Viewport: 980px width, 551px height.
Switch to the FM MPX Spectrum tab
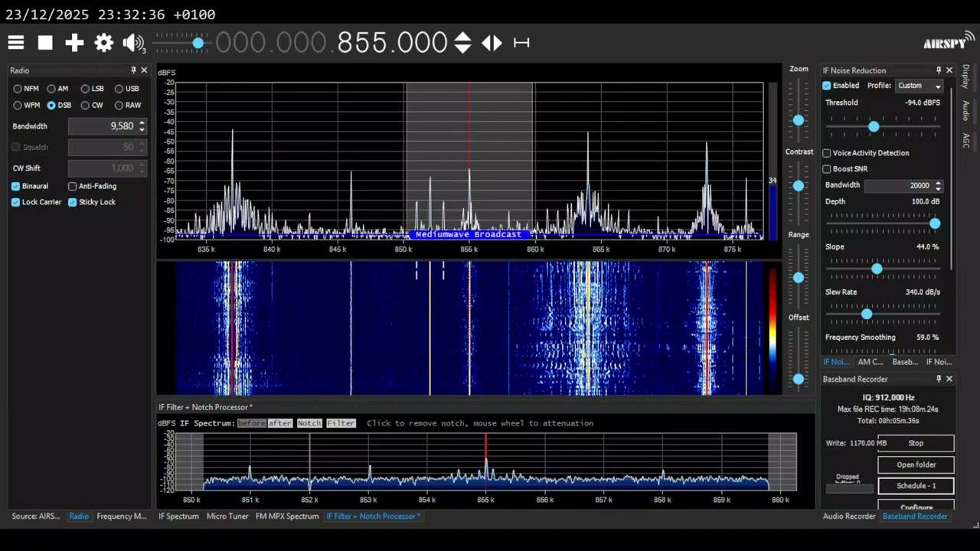pyautogui.click(x=287, y=517)
